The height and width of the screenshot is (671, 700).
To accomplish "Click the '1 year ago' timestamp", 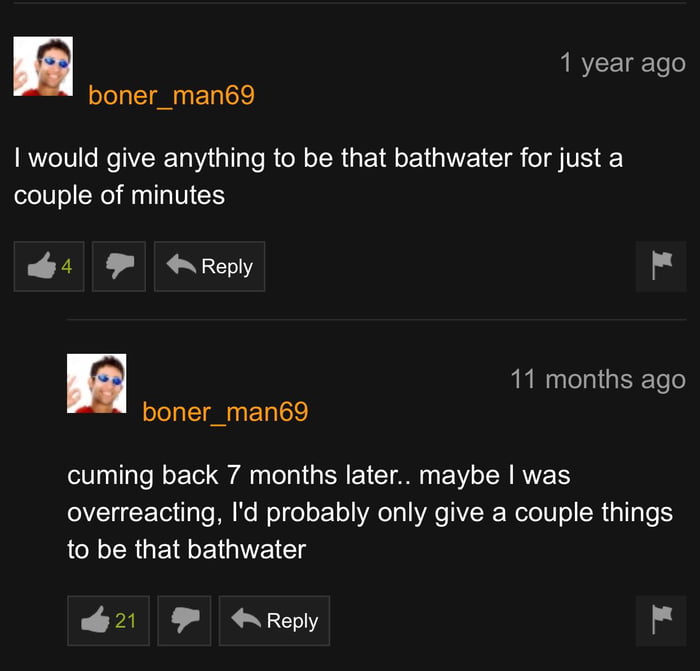I will coord(623,63).
